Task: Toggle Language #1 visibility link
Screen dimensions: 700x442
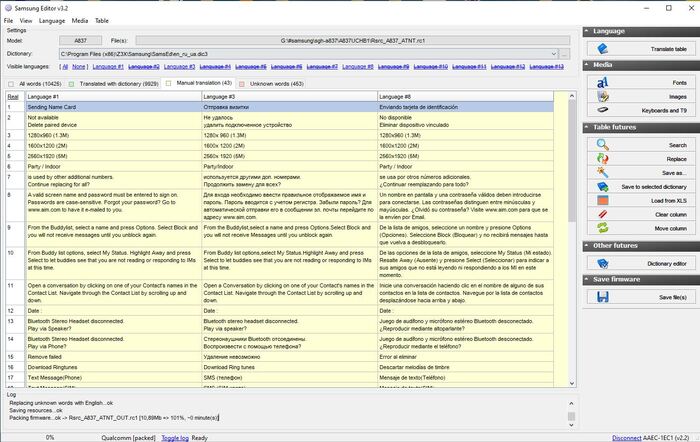Action: pos(108,67)
